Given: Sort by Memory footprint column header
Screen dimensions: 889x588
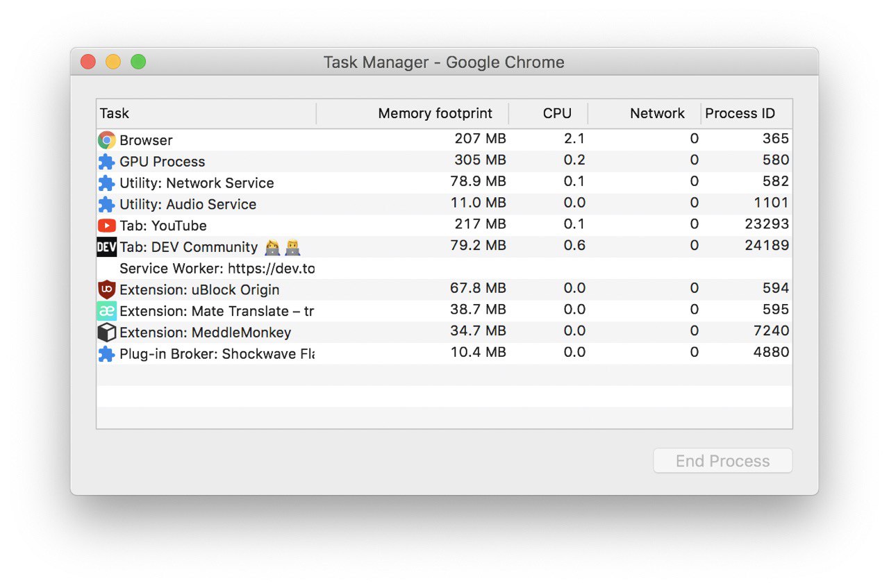Looking at the screenshot, I should (x=413, y=114).
